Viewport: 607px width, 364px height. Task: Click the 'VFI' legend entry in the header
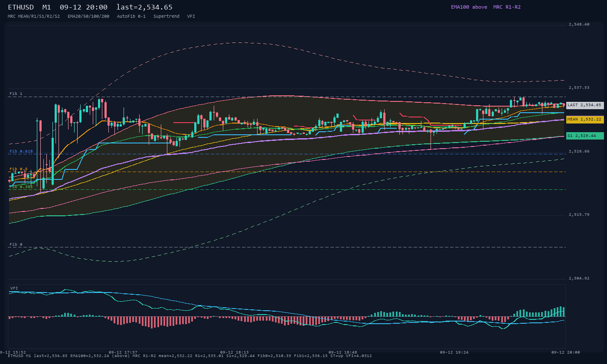coord(191,16)
